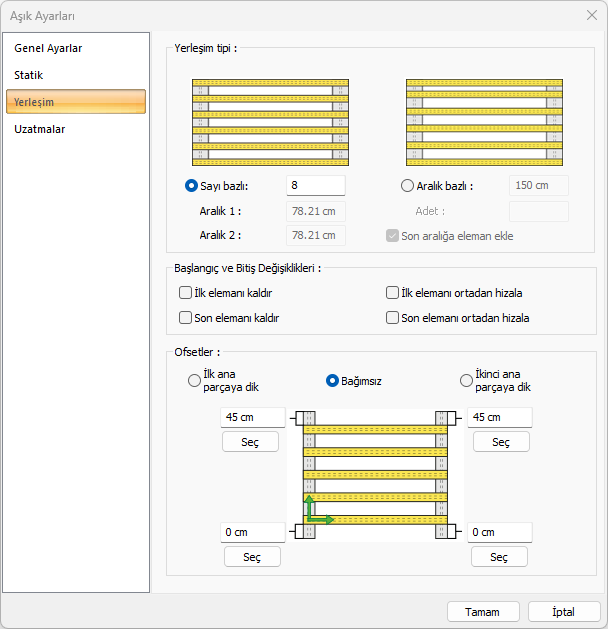608x629 pixels.
Task: Switch to the Statik section
Action: pos(29,75)
